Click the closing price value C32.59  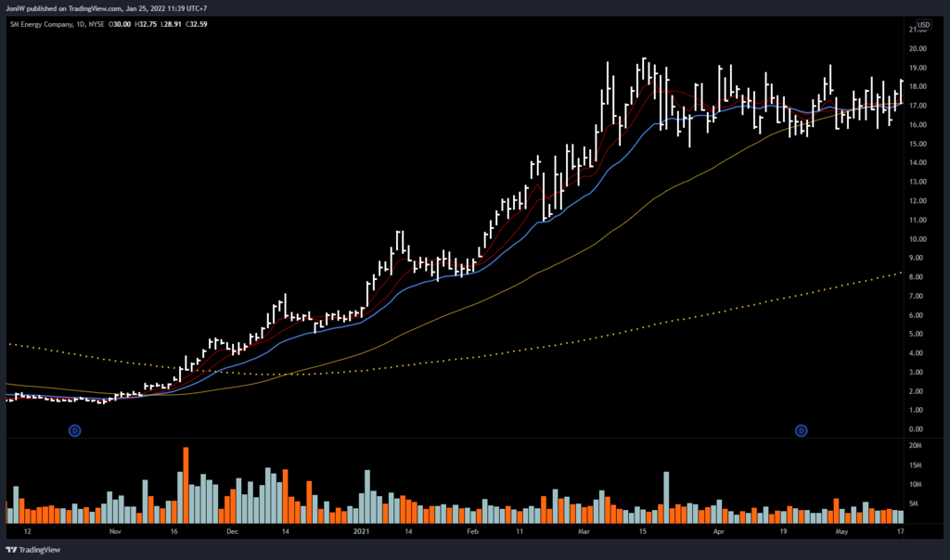pyautogui.click(x=195, y=24)
